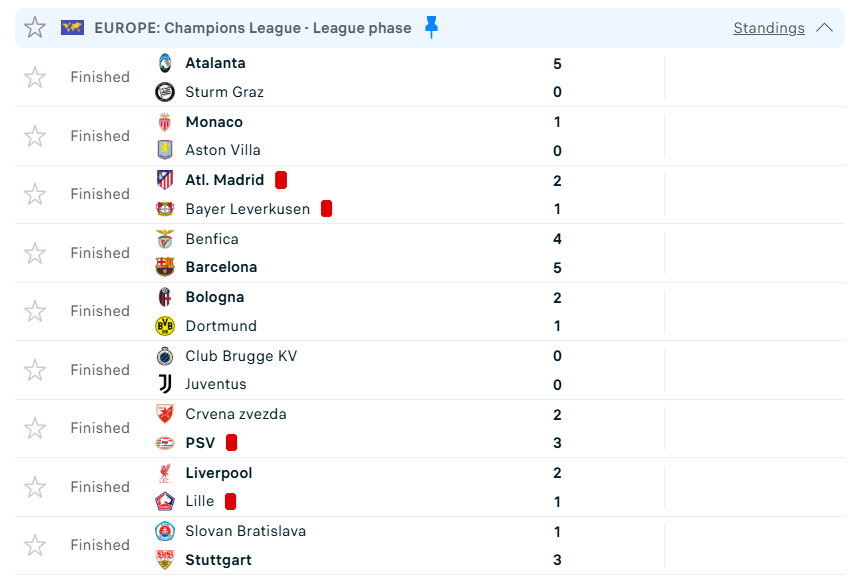The width and height of the screenshot is (859, 583).
Task: Open Monaco vs Aston Villa match details
Action: pyautogui.click(x=430, y=136)
